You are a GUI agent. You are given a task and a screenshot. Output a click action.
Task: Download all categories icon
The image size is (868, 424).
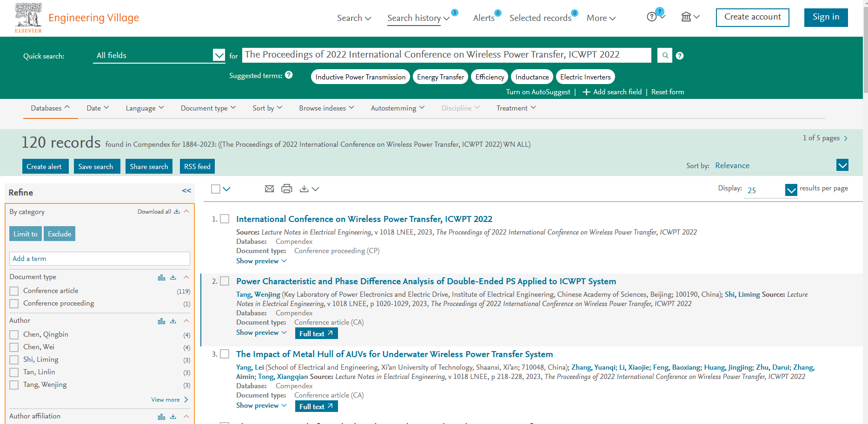tap(177, 211)
